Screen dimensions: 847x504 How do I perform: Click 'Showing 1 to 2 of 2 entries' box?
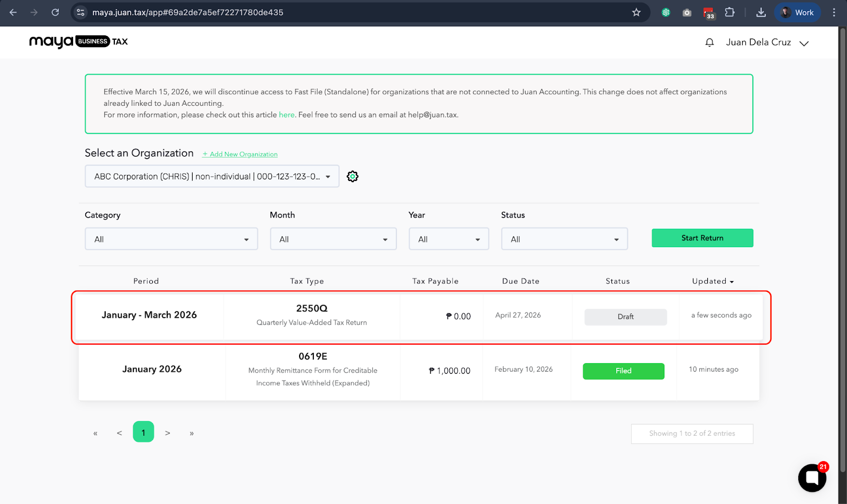coord(692,434)
